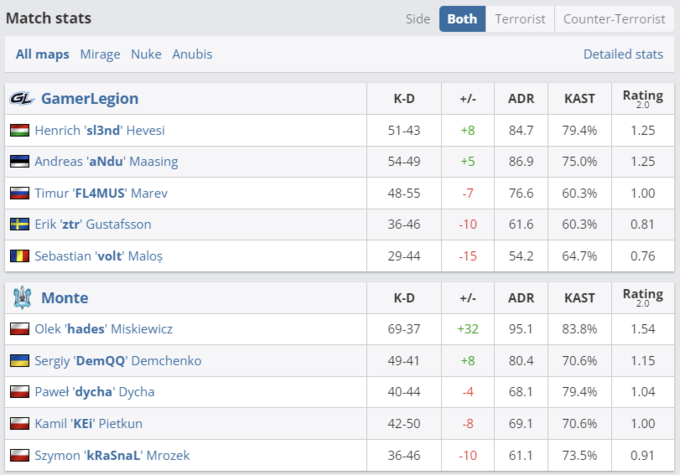Select the Both side toggle
The width and height of the screenshot is (680, 475).
[462, 19]
